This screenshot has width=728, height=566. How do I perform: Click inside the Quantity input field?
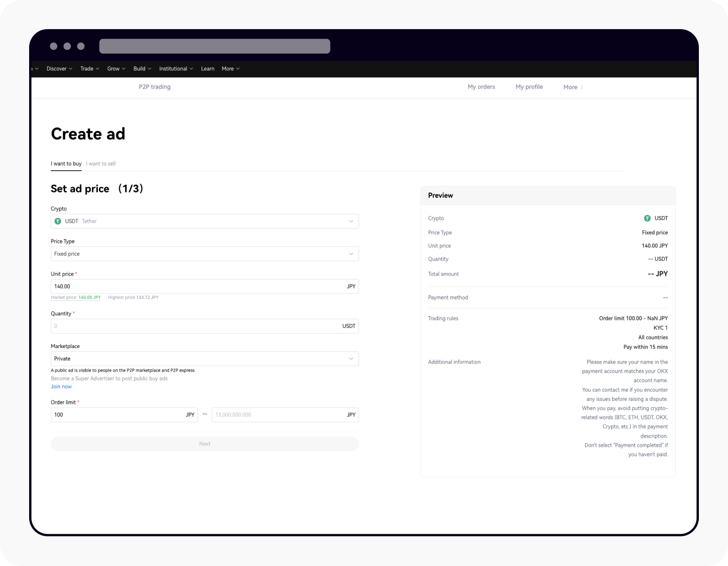point(182,326)
